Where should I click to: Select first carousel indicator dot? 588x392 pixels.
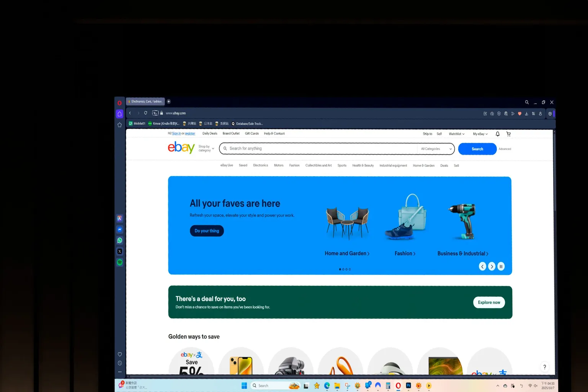pos(340,269)
